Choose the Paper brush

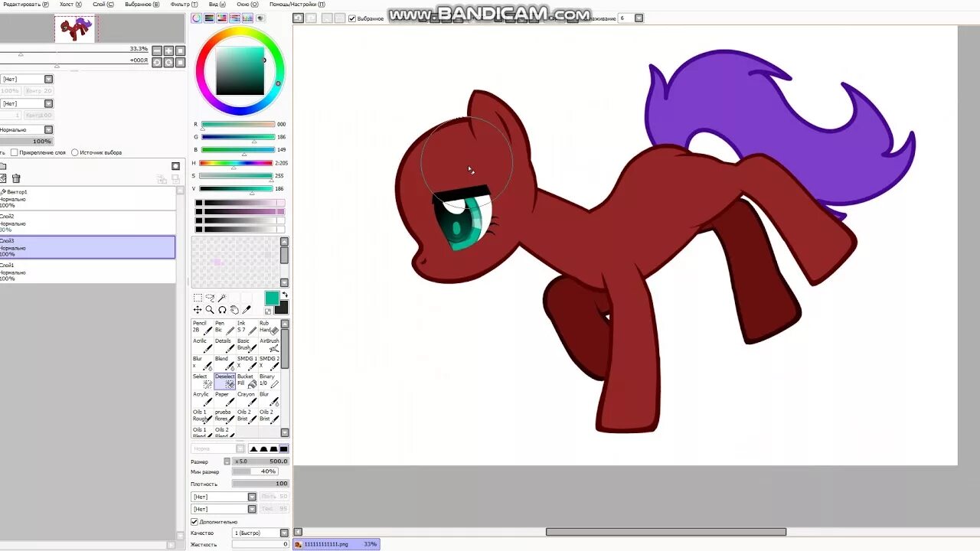tap(224, 398)
